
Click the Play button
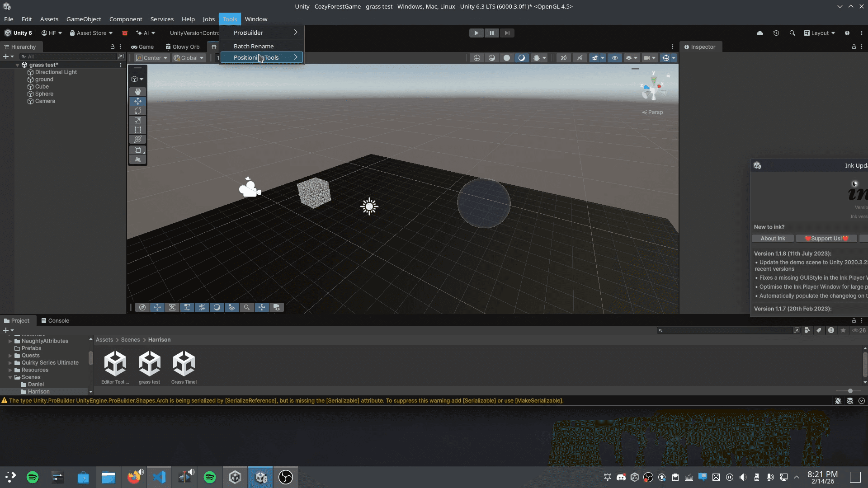pos(476,33)
